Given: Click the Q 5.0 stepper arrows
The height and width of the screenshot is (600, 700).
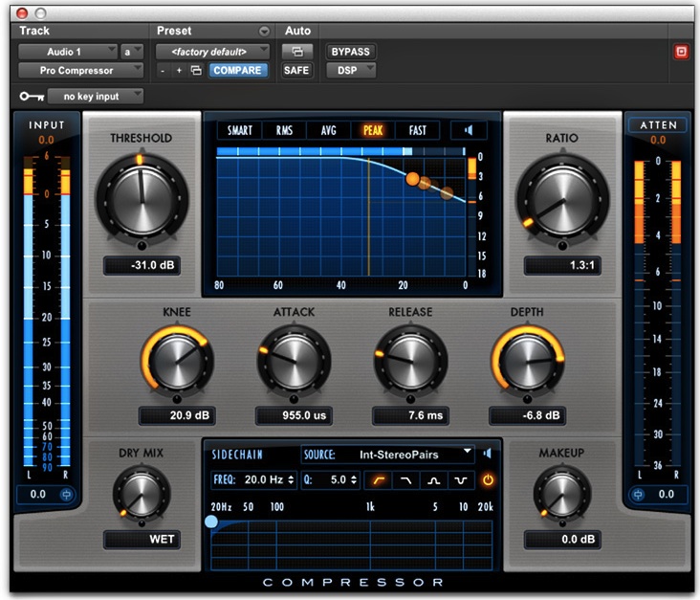Looking at the screenshot, I should (354, 480).
